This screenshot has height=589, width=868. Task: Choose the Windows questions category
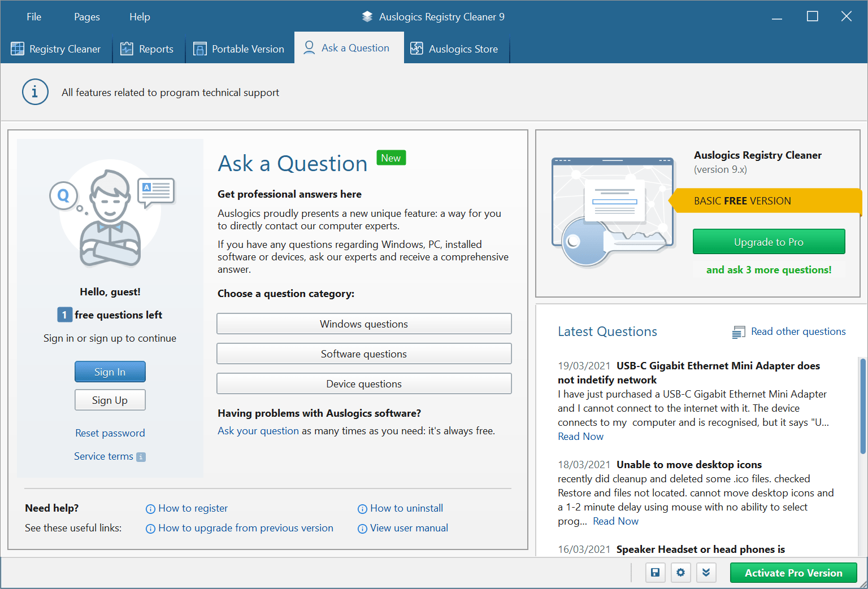[x=364, y=324]
